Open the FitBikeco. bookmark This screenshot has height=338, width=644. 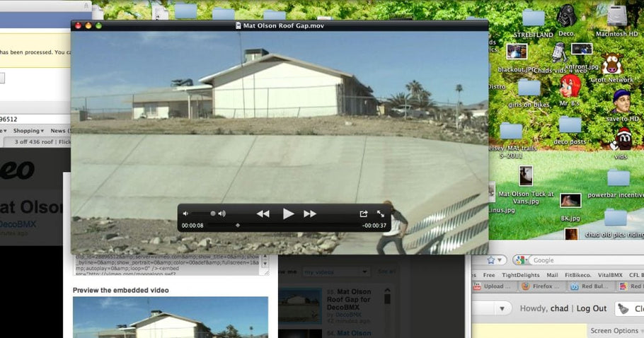tap(577, 275)
